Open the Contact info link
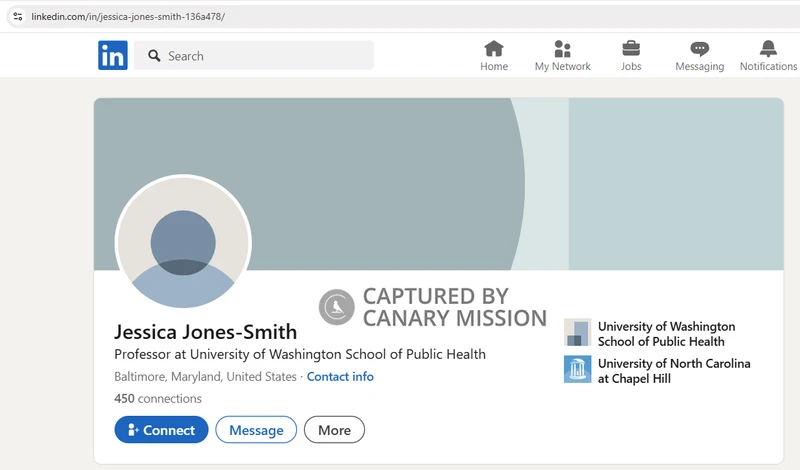The height and width of the screenshot is (470, 800). pyautogui.click(x=340, y=377)
